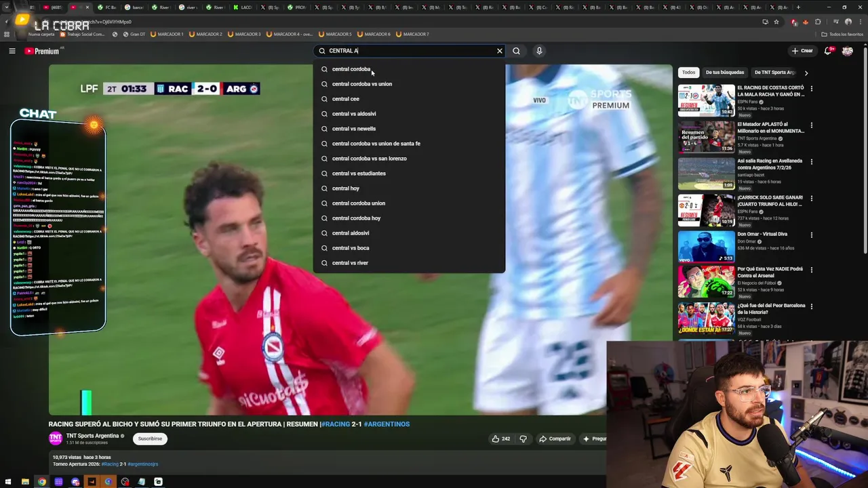
Task: Open options menu for 'Don Omar - Virtual Diva' video
Action: [x=811, y=235]
